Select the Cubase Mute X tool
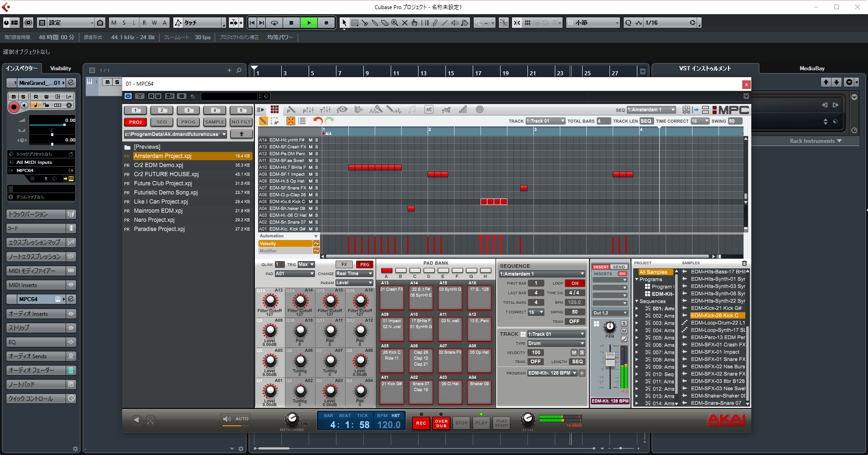 [405, 23]
